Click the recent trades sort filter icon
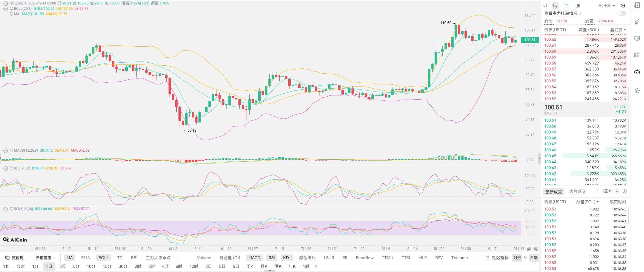The height and width of the screenshot is (272, 644). point(618,191)
